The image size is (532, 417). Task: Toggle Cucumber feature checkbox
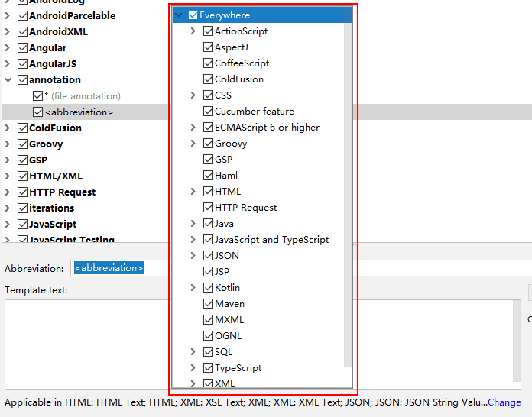coord(208,112)
